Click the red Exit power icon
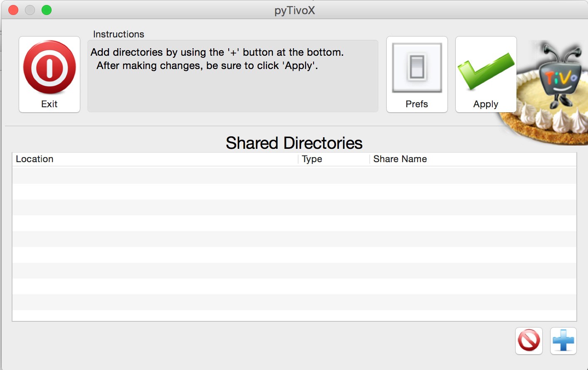588x370 pixels. [49, 67]
